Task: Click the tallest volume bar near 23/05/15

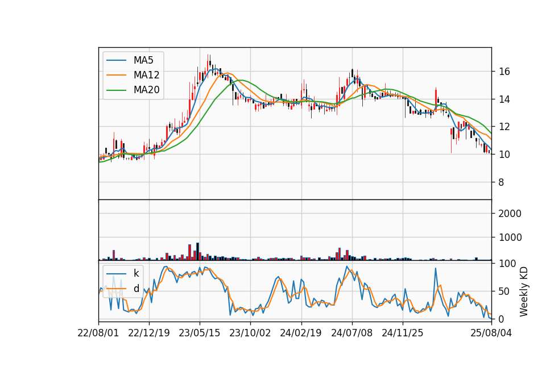Action: click(197, 252)
